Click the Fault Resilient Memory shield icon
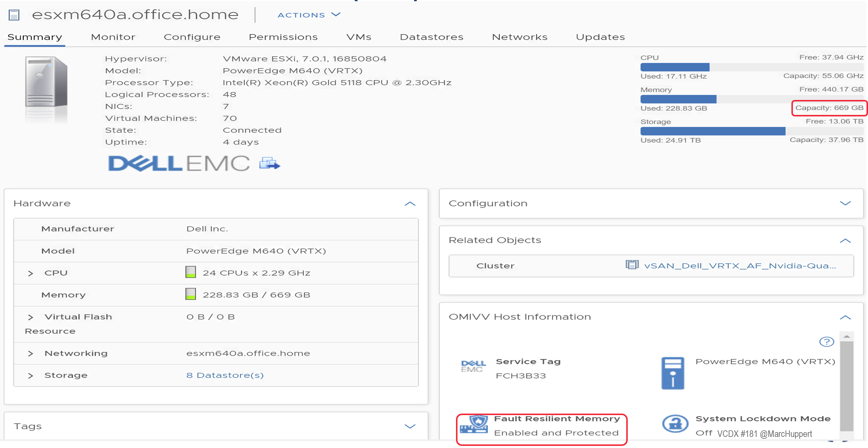The height and width of the screenshot is (448, 868). (474, 424)
